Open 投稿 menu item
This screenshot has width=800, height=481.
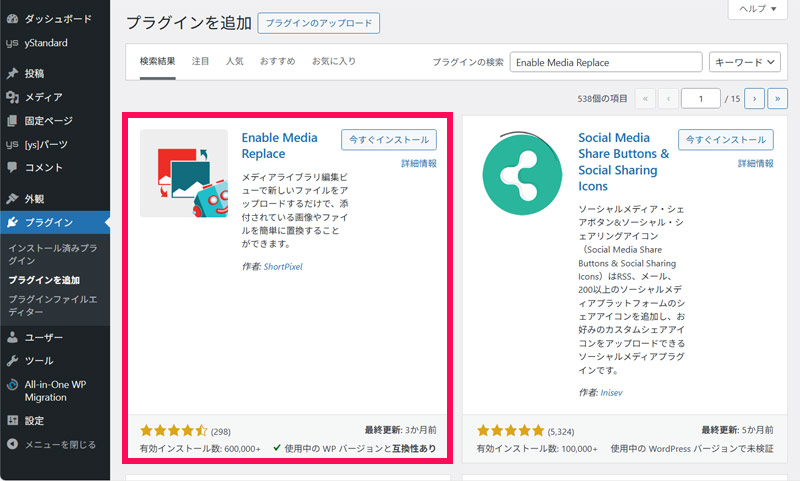pos(34,73)
